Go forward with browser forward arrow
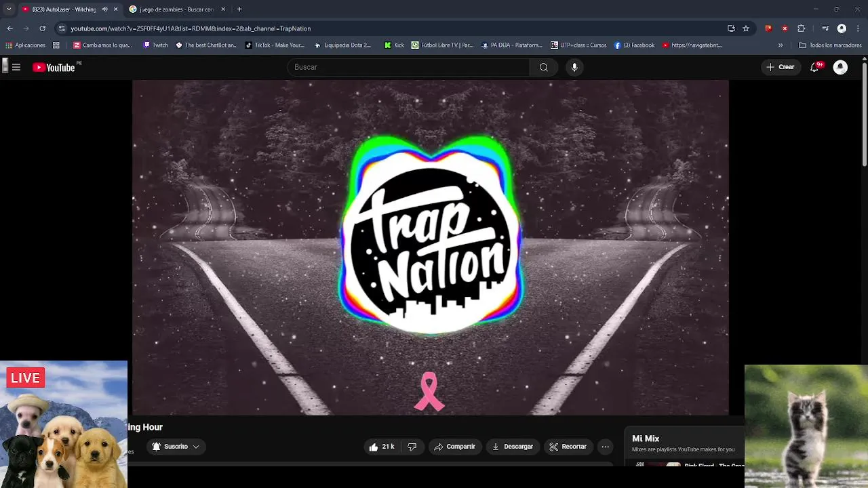 (x=26, y=28)
